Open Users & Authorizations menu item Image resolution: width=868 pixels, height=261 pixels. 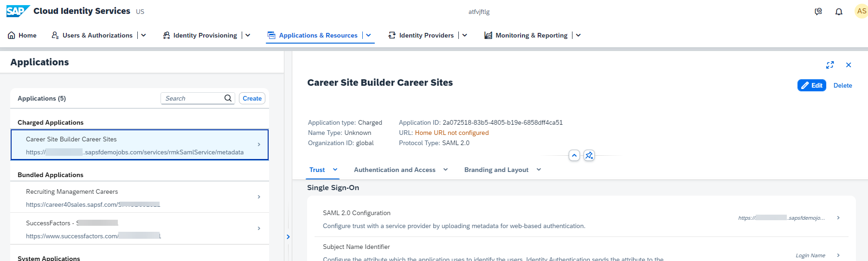pyautogui.click(x=92, y=35)
